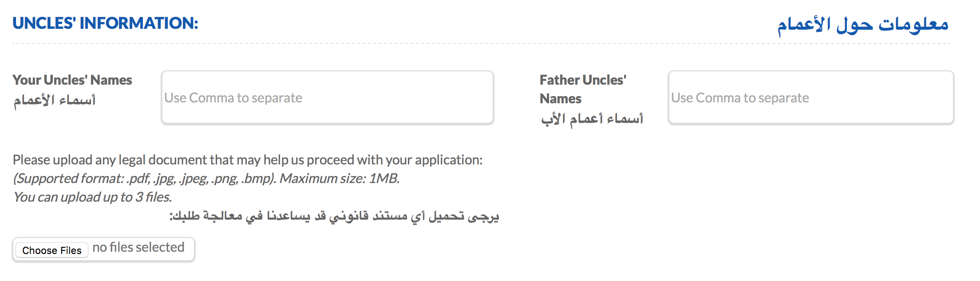This screenshot has height=281, width=980.
Task: Click the Arabic upload instruction sentence
Action: [334, 216]
